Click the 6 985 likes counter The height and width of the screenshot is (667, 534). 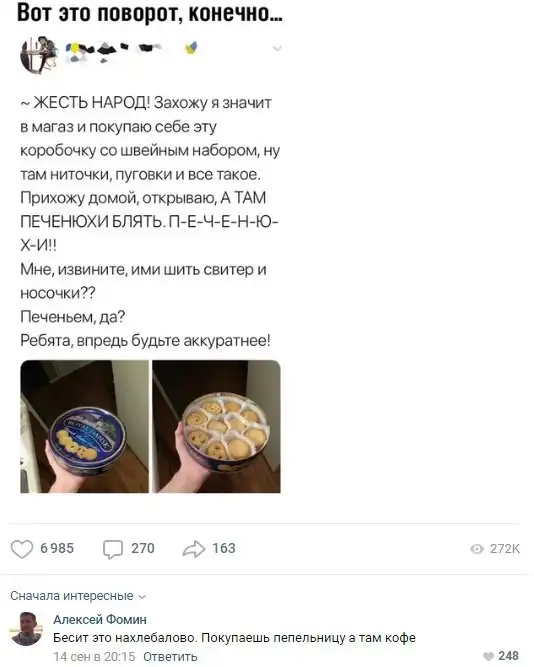[57, 548]
